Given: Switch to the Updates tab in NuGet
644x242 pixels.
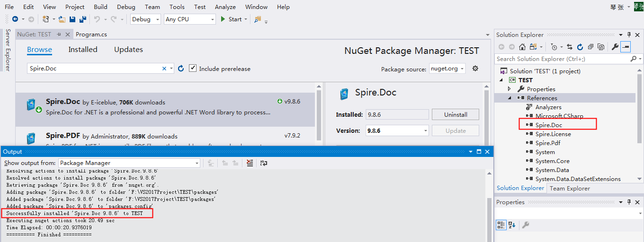Looking at the screenshot, I should pyautogui.click(x=128, y=49).
